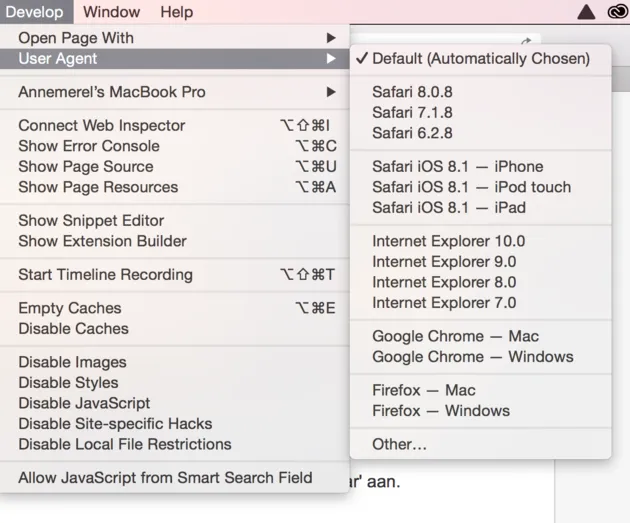Choose Other... user agent option
Screen dimensions: 630x523
click(x=481, y=444)
